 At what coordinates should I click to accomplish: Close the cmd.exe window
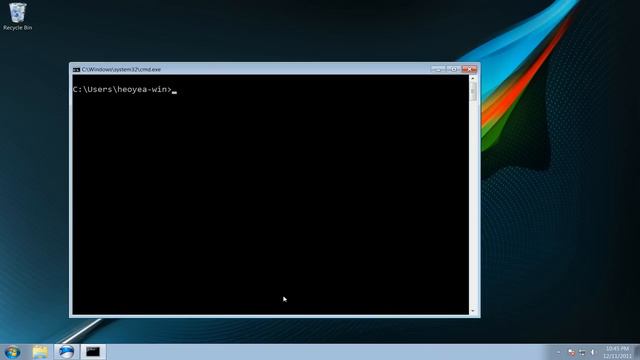pyautogui.click(x=469, y=69)
